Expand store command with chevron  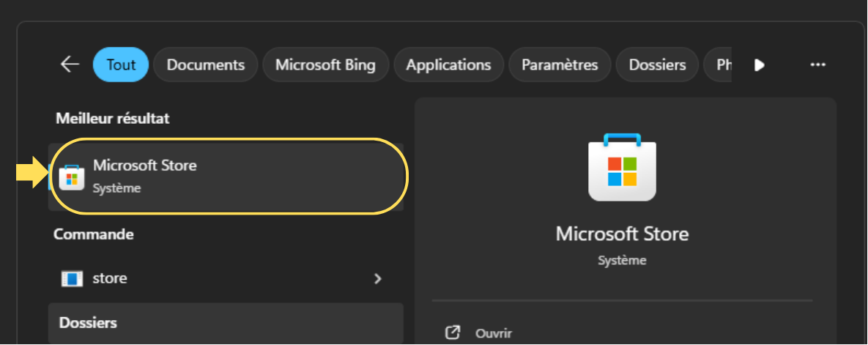pos(378,278)
